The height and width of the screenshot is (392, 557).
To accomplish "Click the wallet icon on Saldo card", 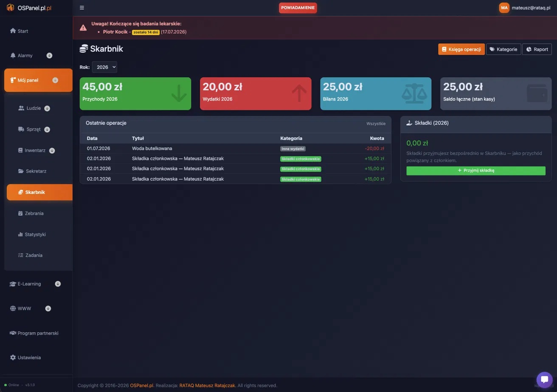I will [537, 93].
